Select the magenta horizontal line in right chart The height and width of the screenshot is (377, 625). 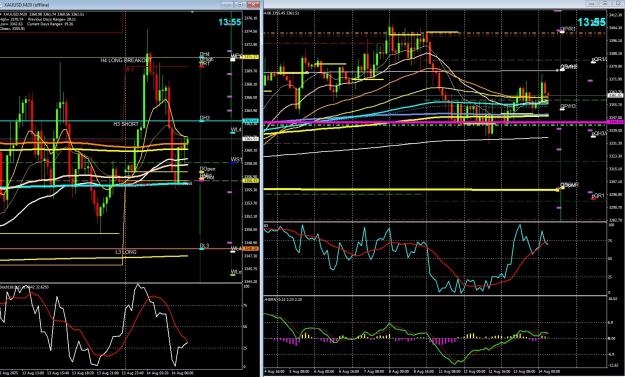click(434, 122)
